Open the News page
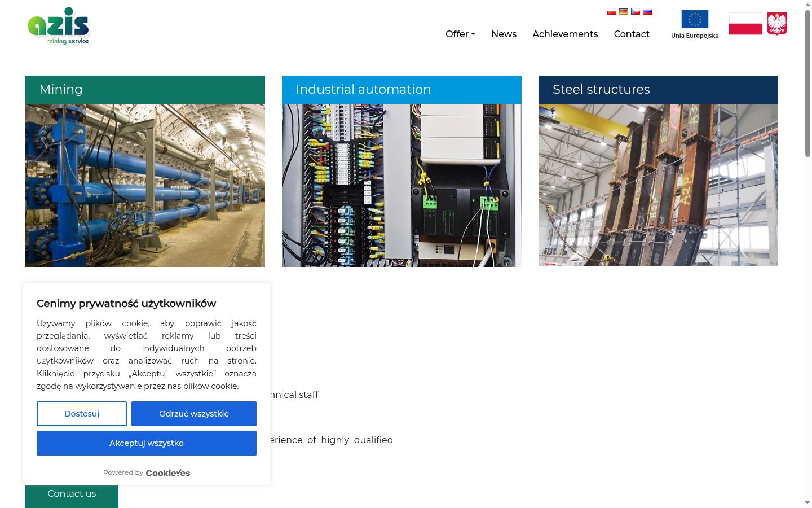The height and width of the screenshot is (508, 812). click(504, 34)
